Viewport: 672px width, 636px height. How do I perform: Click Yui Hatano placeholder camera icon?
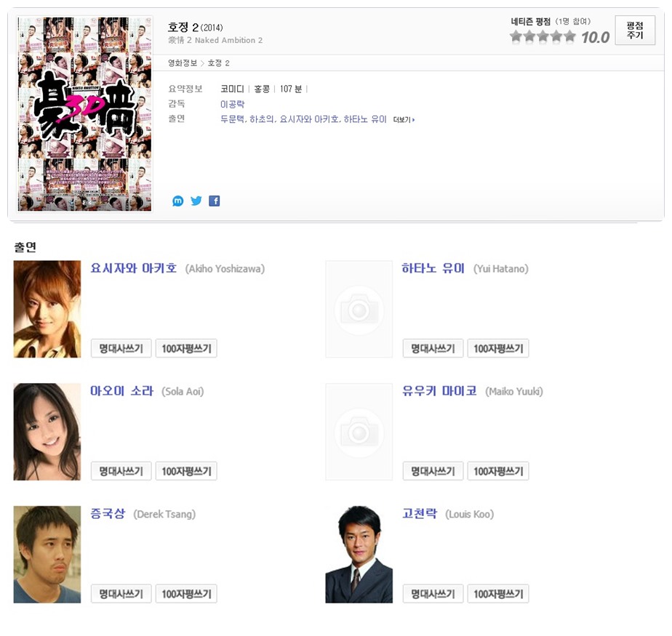(359, 309)
